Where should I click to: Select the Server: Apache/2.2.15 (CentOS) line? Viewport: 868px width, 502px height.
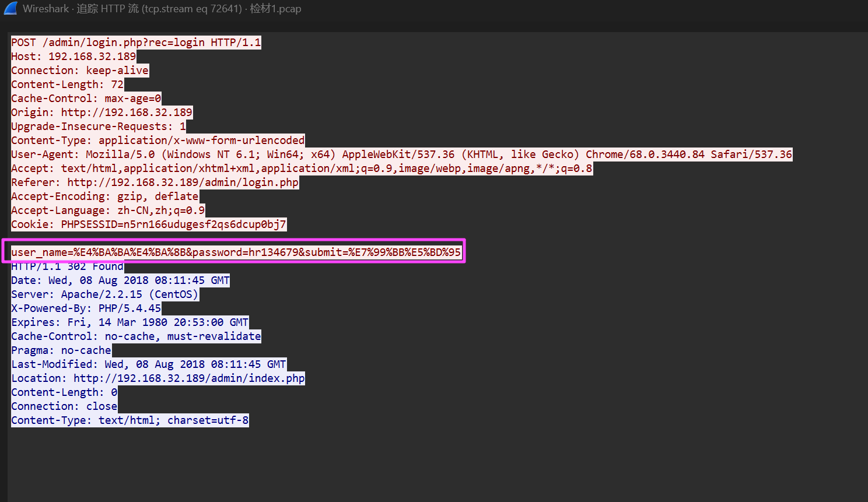pos(105,294)
